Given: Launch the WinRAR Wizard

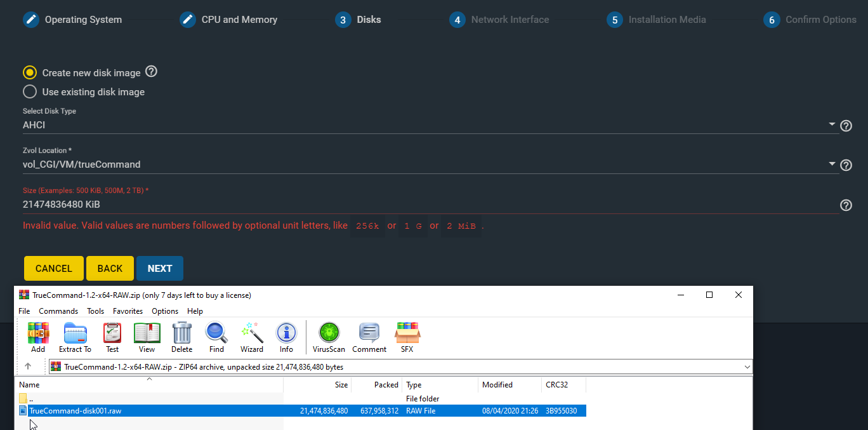Looking at the screenshot, I should coord(252,337).
